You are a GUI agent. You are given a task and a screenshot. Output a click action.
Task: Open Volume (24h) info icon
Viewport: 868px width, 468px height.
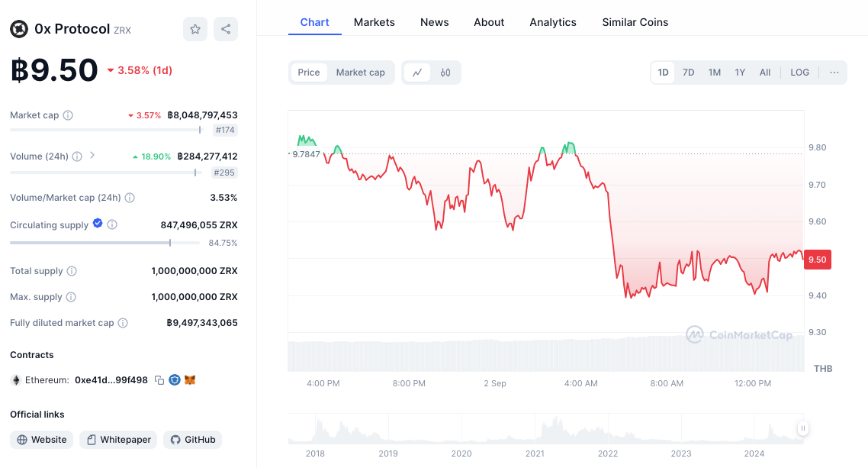pos(77,157)
